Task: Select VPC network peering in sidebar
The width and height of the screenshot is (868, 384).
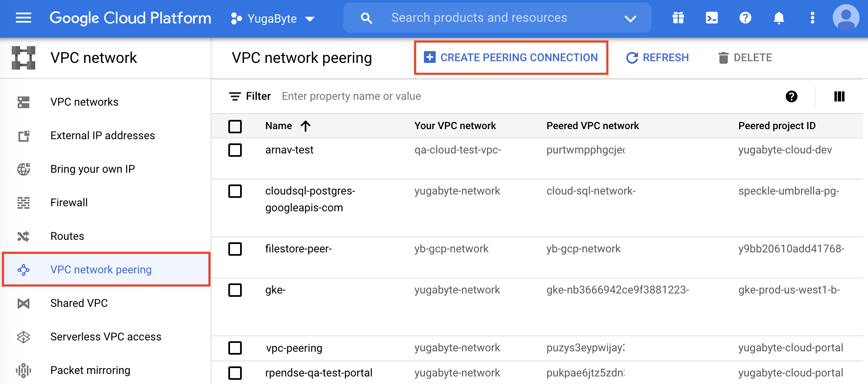Action: [x=101, y=270]
